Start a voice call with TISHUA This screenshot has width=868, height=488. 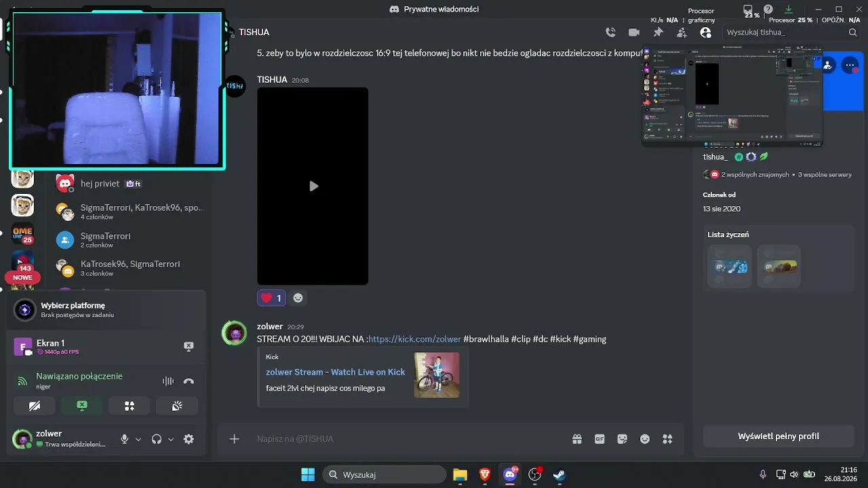click(610, 33)
